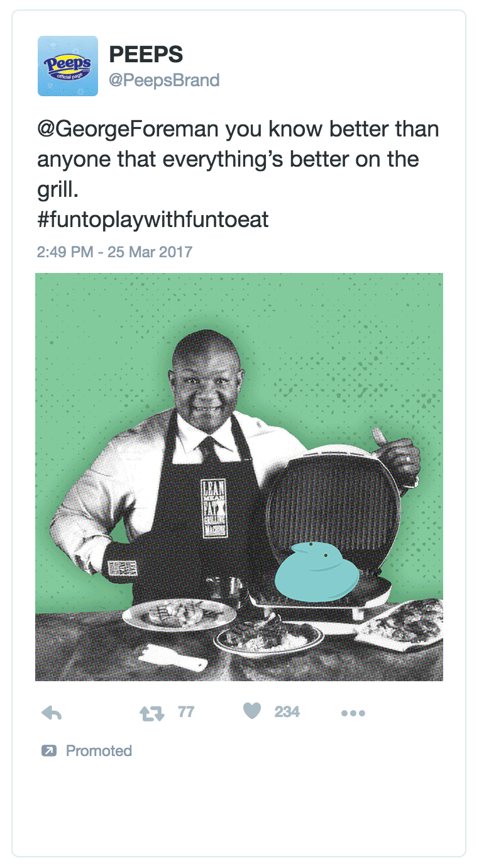Click the promoted arrow icon
This screenshot has height=868, width=479.
(48, 750)
